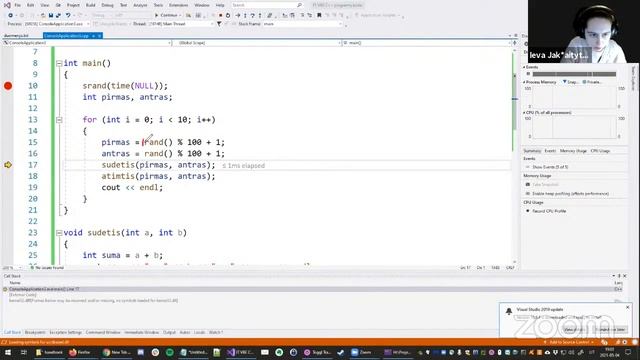The image size is (640, 360).
Task: Click View details in update notification
Action: [x=575, y=329]
